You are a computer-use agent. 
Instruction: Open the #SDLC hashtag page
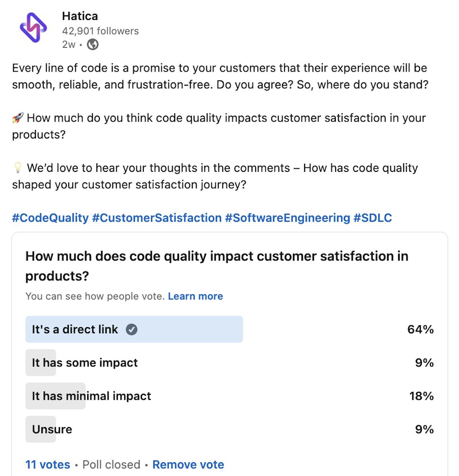pos(373,218)
